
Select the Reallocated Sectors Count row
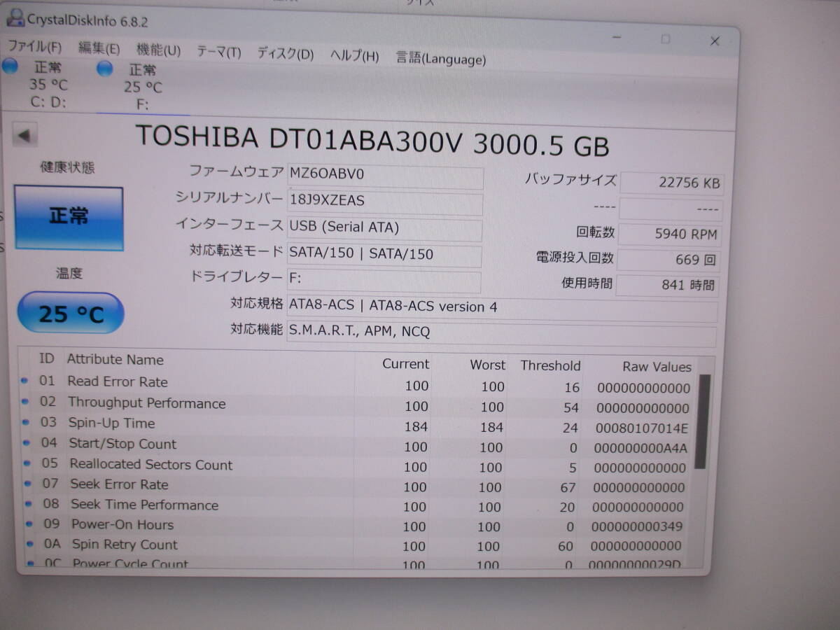(x=356, y=465)
